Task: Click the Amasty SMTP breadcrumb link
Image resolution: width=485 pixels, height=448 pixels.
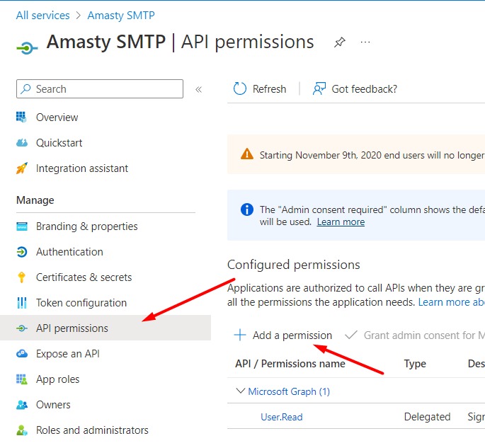Action: pyautogui.click(x=121, y=15)
